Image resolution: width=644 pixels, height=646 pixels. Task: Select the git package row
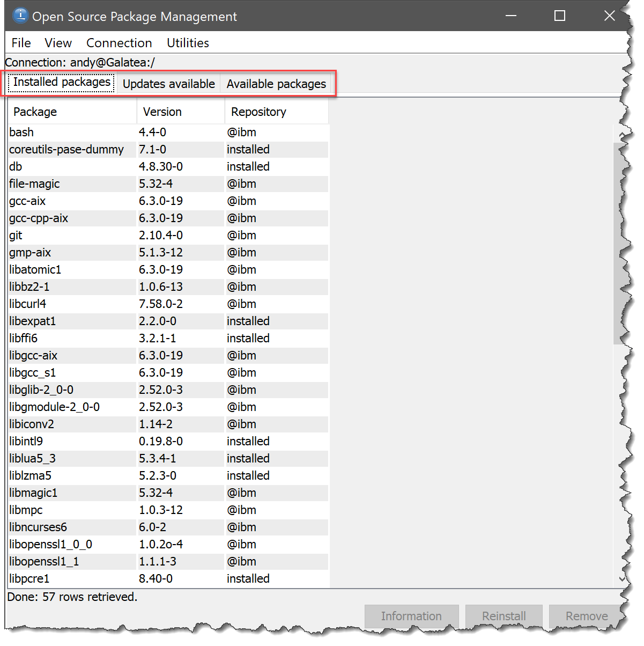pos(72,236)
